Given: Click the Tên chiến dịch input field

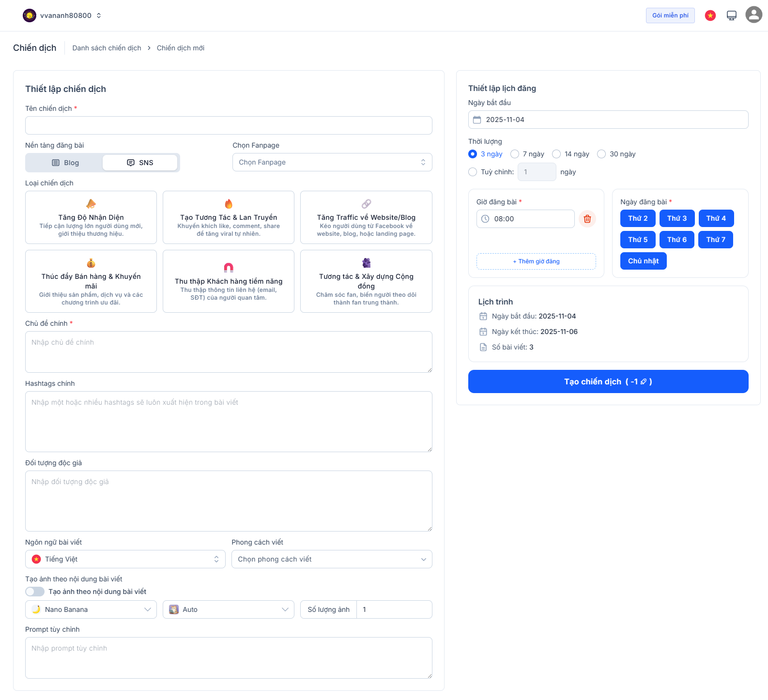Looking at the screenshot, I should click(x=229, y=125).
